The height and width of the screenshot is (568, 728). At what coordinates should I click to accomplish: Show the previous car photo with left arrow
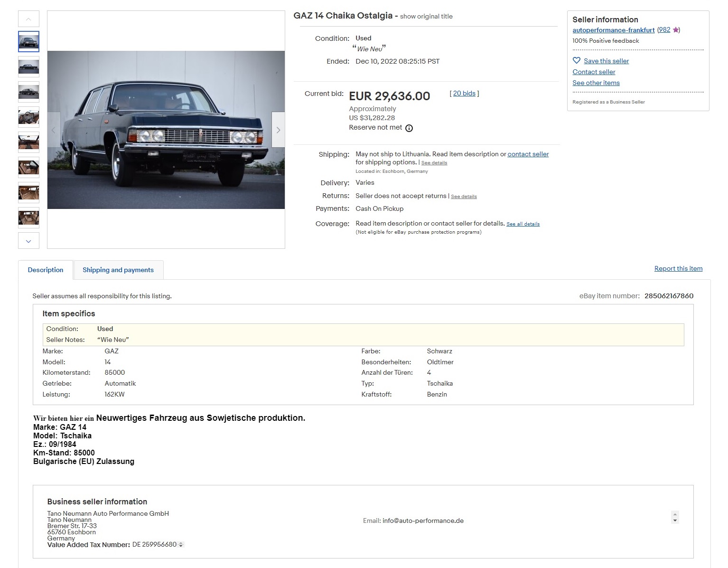[x=54, y=130]
